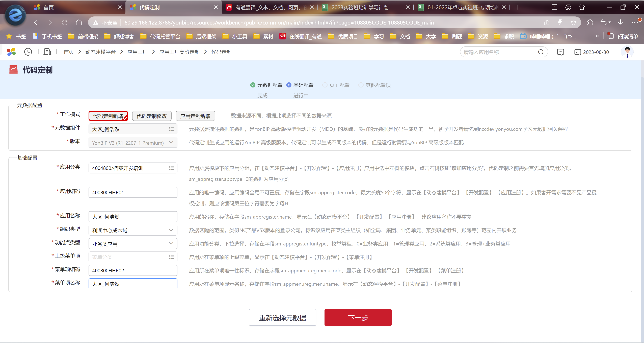The width and height of the screenshot is (644, 343).
Task: Expand the 组织类型 dropdown
Action: coord(171,230)
